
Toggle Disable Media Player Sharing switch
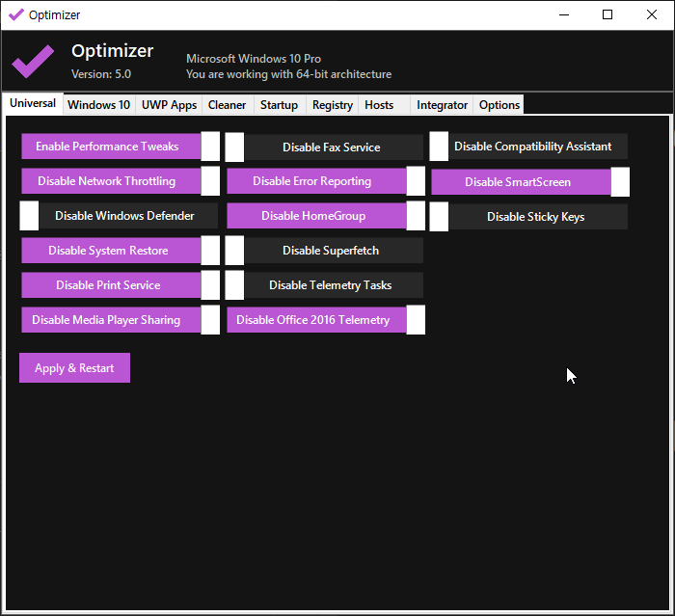pyautogui.click(x=121, y=320)
